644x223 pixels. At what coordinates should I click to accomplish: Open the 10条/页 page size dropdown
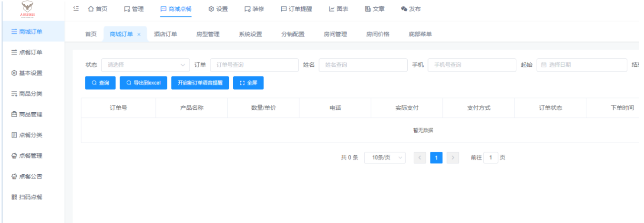pos(385,158)
